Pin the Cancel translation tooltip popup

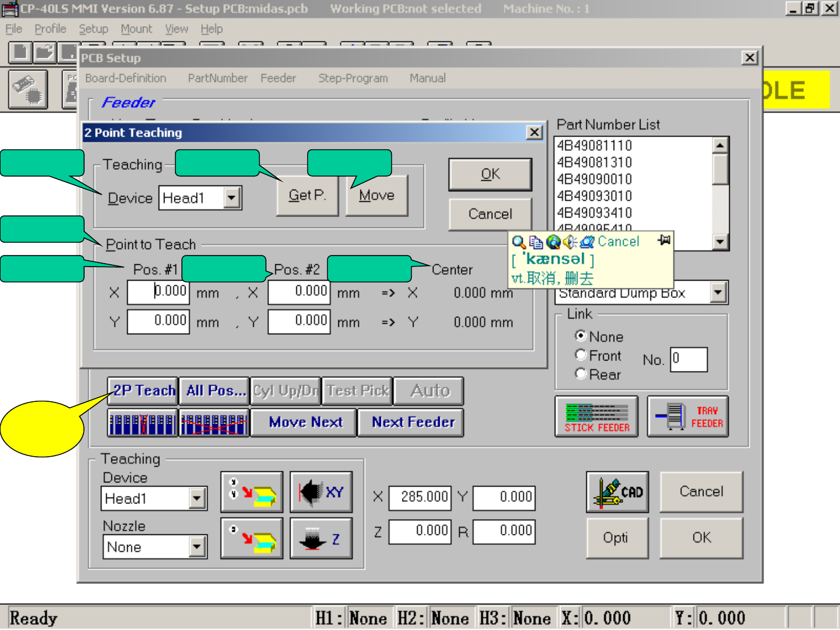664,240
